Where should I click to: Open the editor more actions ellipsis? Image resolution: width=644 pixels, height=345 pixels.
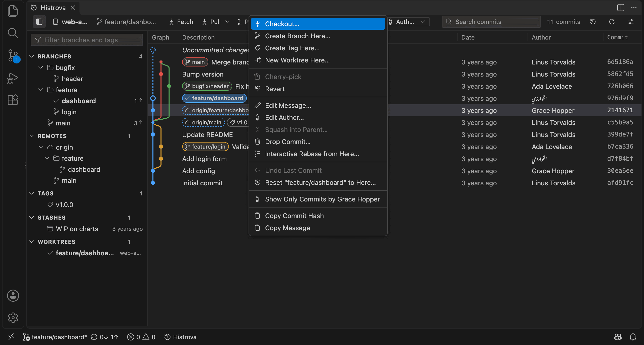tap(634, 8)
